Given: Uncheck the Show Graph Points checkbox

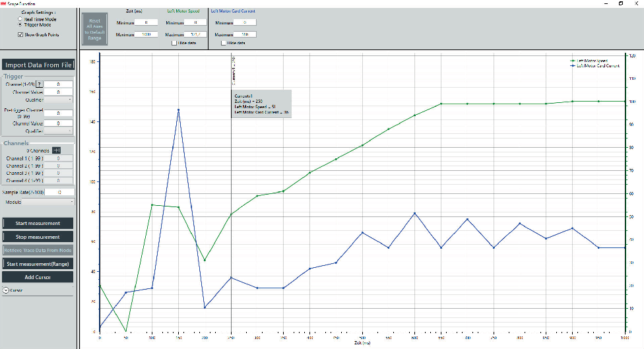Looking at the screenshot, I should point(21,34).
